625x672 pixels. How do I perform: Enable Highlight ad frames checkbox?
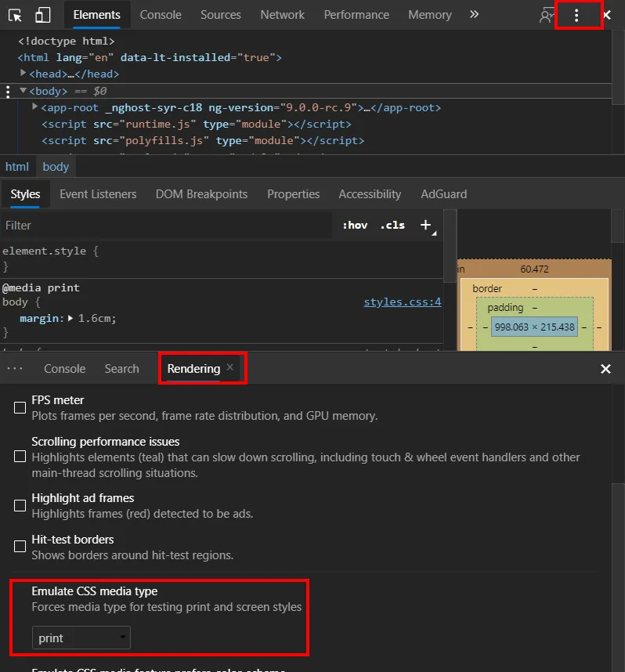[20, 506]
